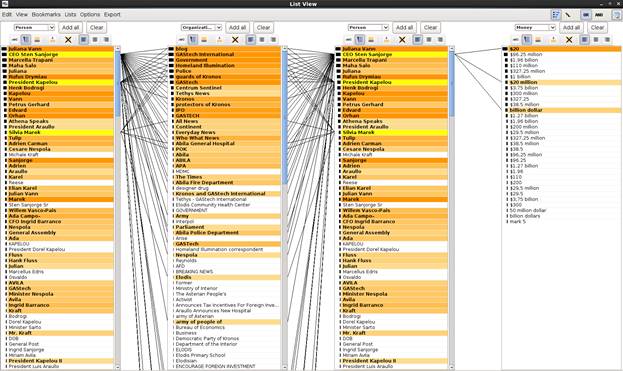This screenshot has width=623, height=371.
Task: Click the X remove icon in right Person list
Action: (x=402, y=39)
